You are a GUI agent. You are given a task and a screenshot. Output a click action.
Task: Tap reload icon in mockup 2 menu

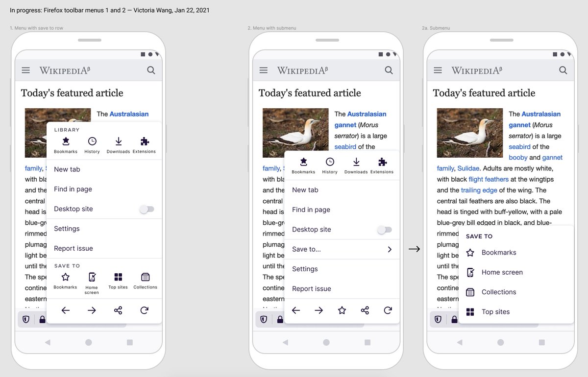(388, 310)
